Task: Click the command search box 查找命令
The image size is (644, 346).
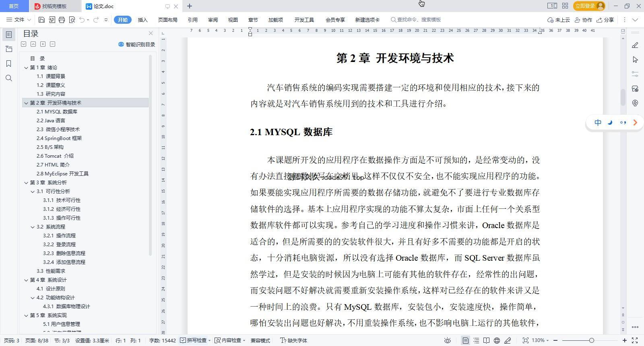Action: pyautogui.click(x=416, y=19)
